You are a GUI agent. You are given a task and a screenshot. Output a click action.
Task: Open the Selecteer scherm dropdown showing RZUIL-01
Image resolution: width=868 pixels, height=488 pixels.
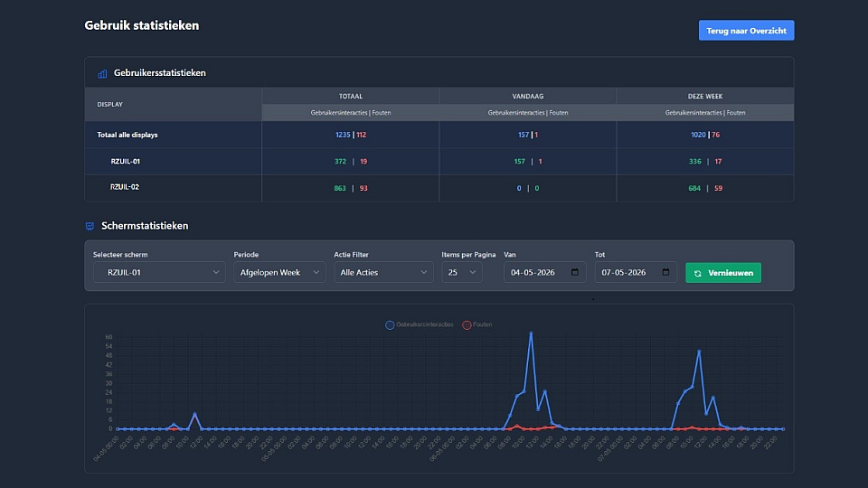(159, 272)
